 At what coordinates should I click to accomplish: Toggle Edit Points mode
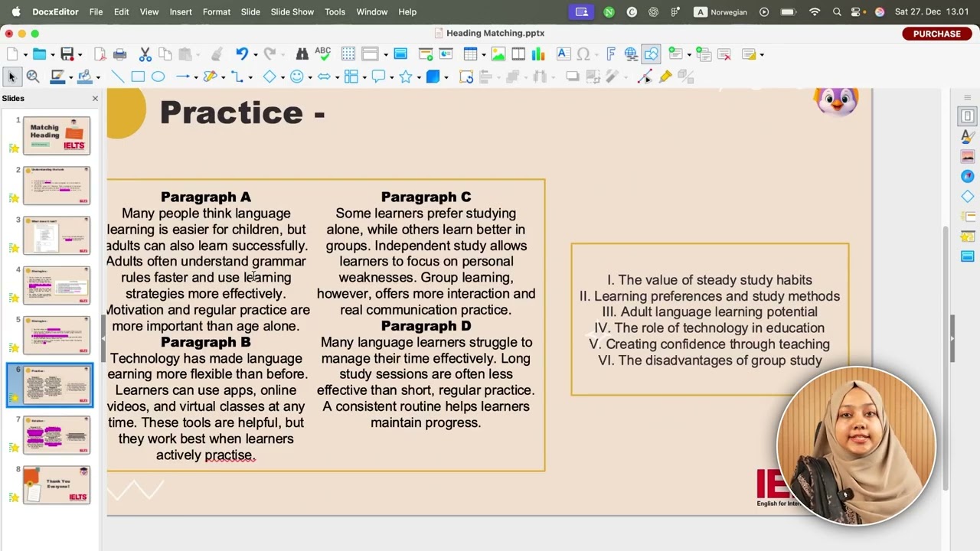645,77
